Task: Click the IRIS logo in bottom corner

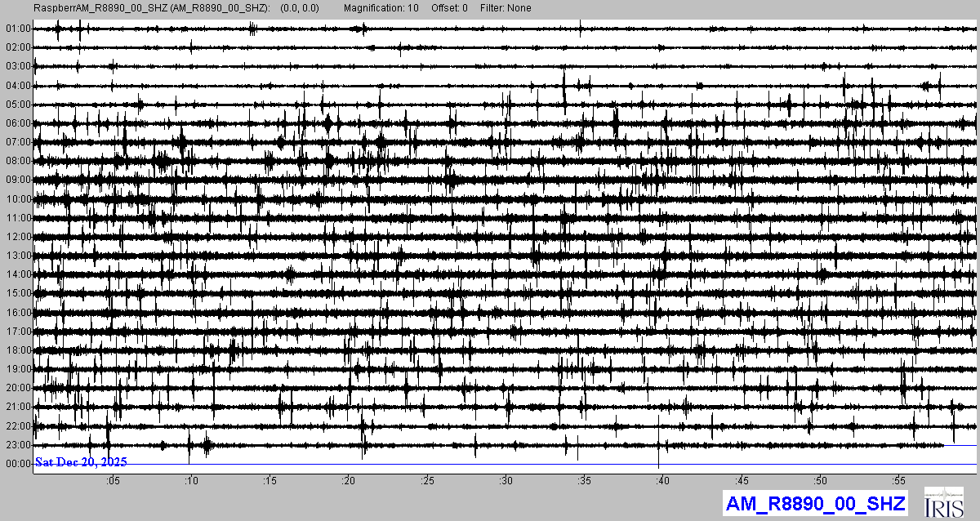Action: tap(946, 502)
